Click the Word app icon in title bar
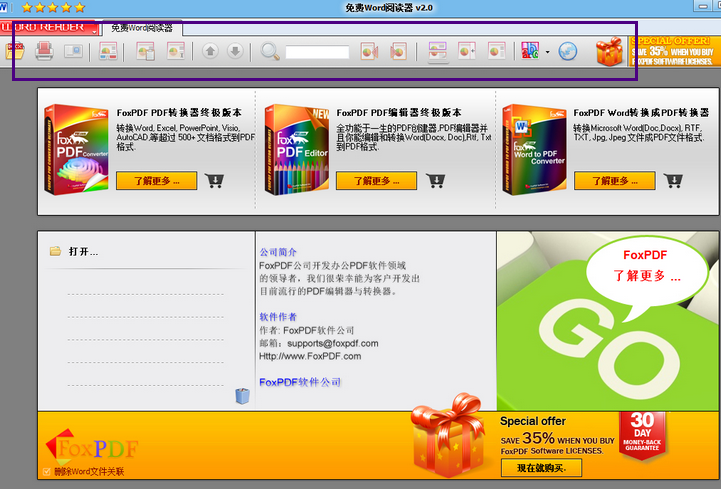This screenshot has width=721, height=489. click(4, 7)
